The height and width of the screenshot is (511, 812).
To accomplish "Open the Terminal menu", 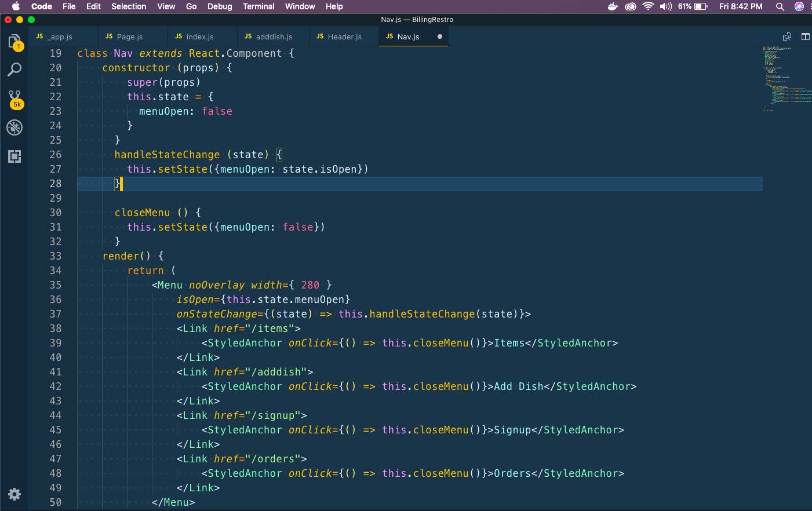I will tap(258, 6).
